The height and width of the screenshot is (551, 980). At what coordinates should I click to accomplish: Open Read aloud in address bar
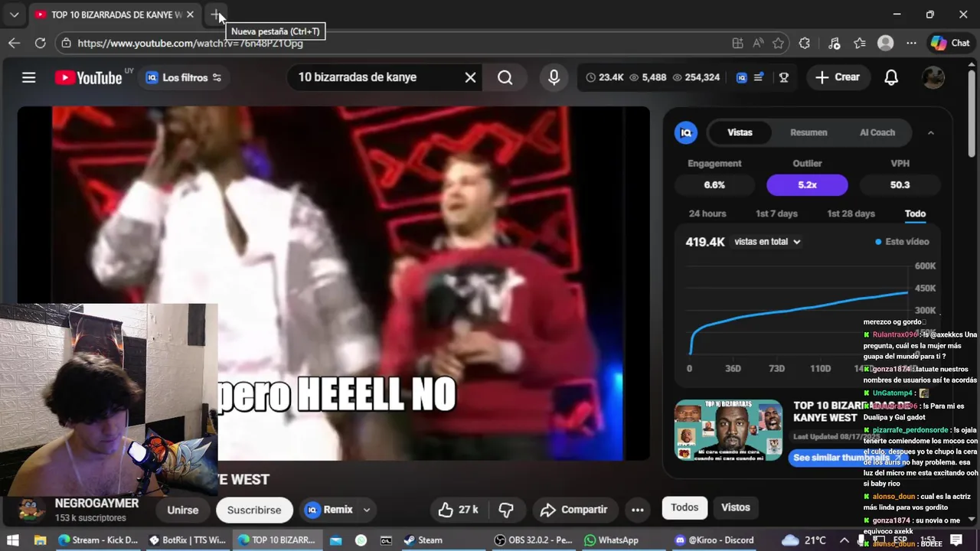(758, 43)
